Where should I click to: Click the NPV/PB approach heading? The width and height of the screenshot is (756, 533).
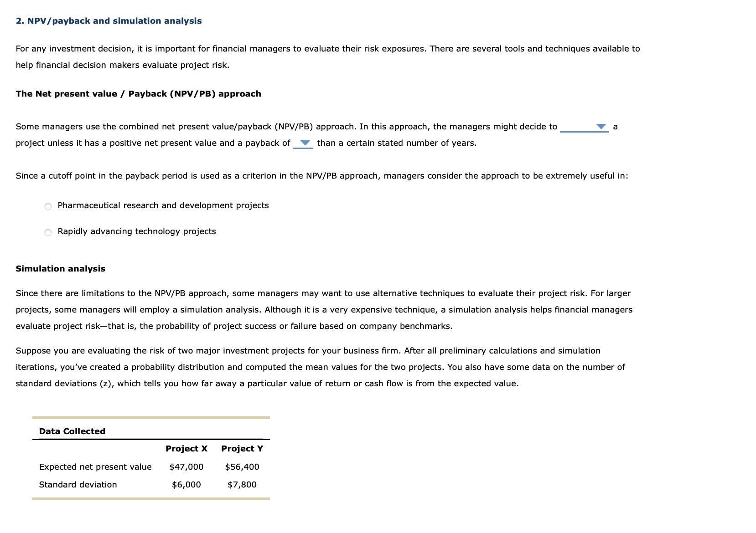(x=138, y=93)
